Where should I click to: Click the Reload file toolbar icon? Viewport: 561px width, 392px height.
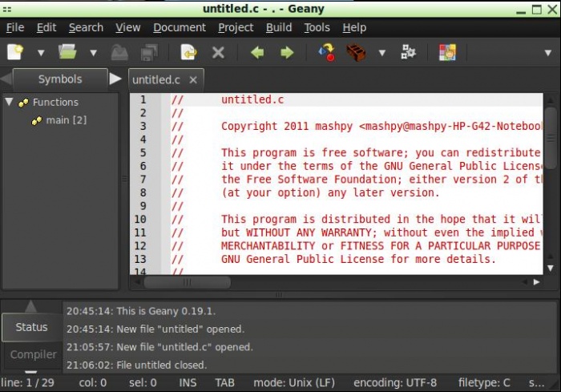pyautogui.click(x=188, y=53)
